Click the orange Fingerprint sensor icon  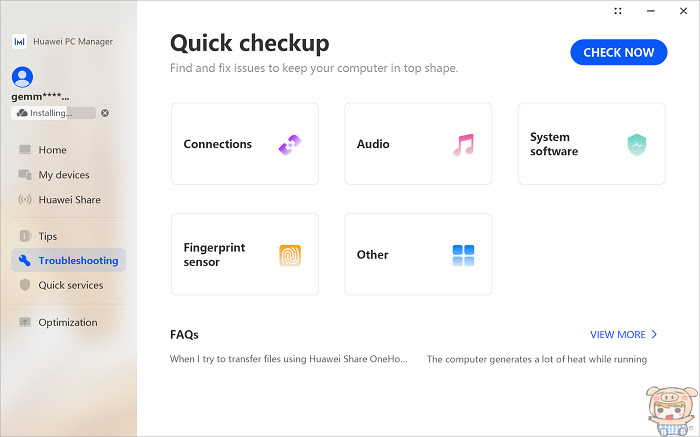tap(290, 255)
